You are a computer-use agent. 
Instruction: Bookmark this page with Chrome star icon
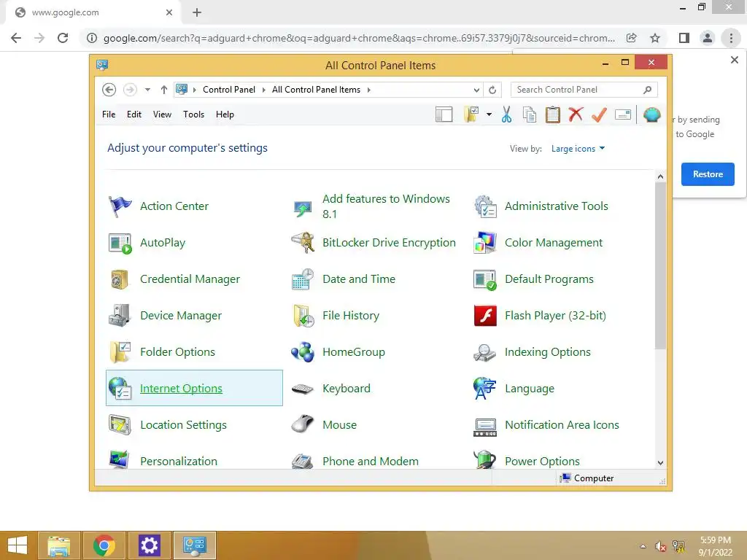point(655,38)
